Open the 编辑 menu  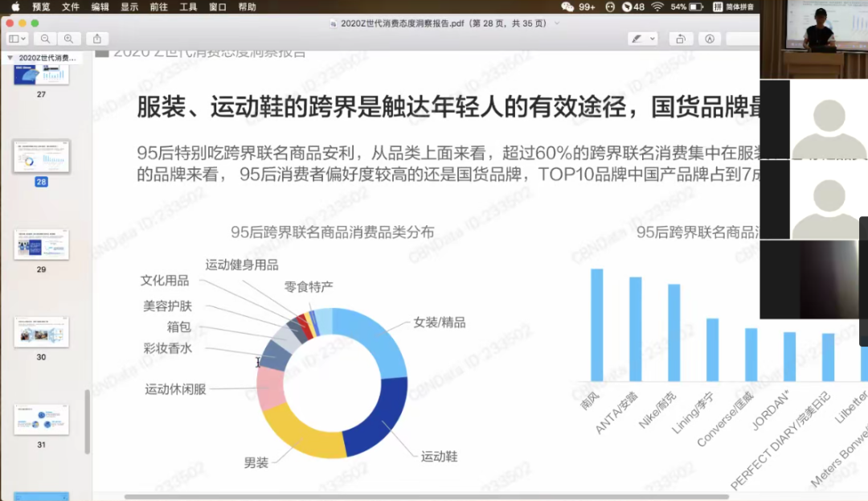[100, 6]
